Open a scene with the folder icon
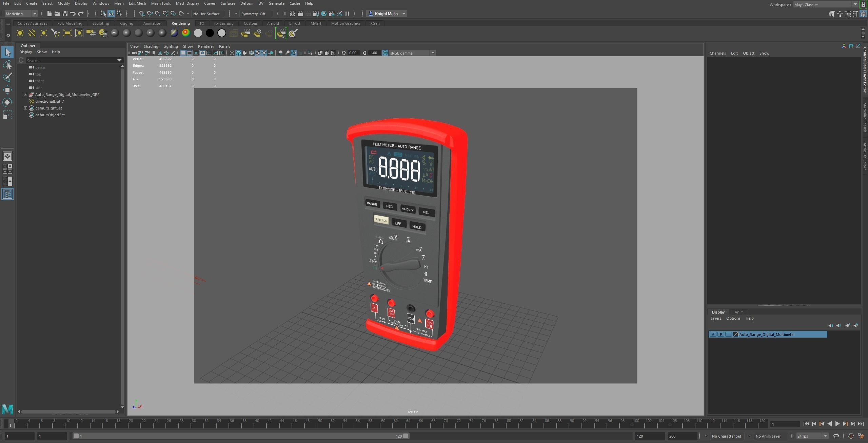 pos(57,14)
